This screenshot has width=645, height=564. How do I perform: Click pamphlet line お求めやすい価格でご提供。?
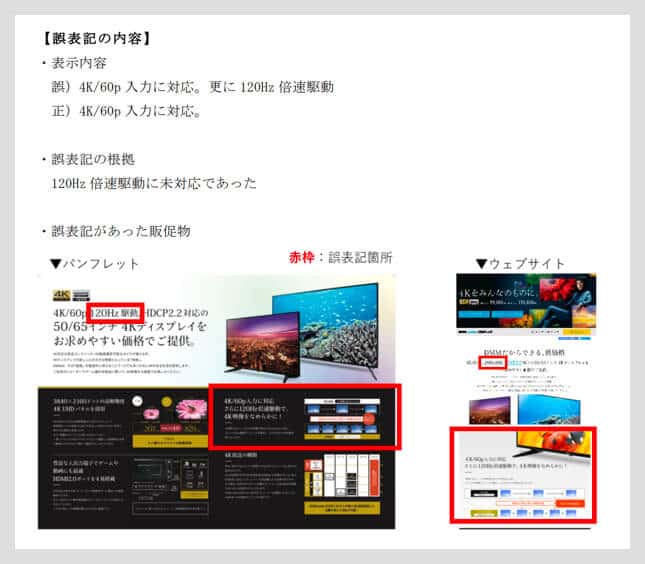coord(125,341)
